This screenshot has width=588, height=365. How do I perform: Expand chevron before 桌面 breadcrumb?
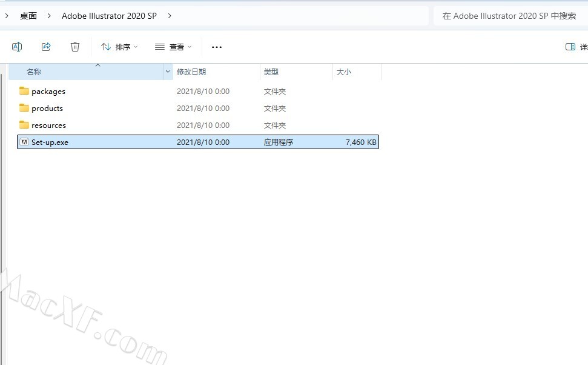7,16
